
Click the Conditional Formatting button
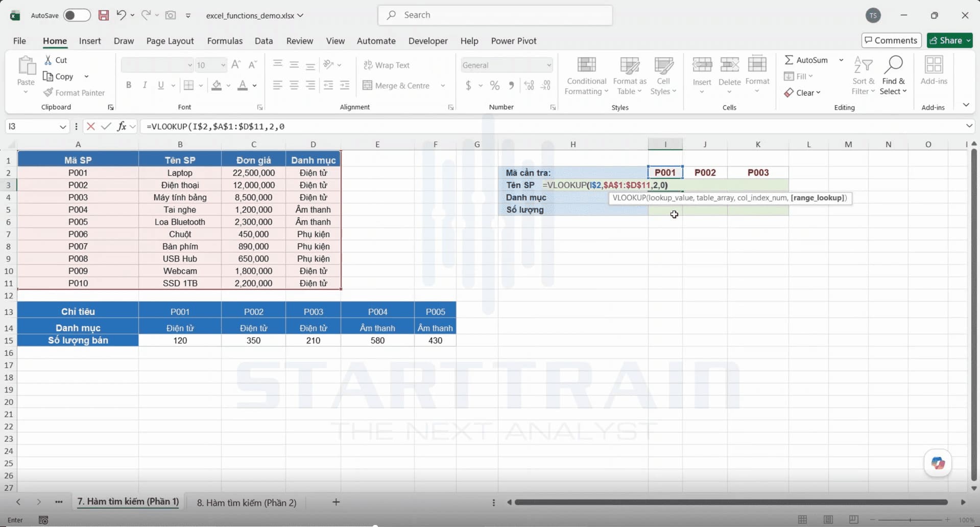tap(586, 76)
